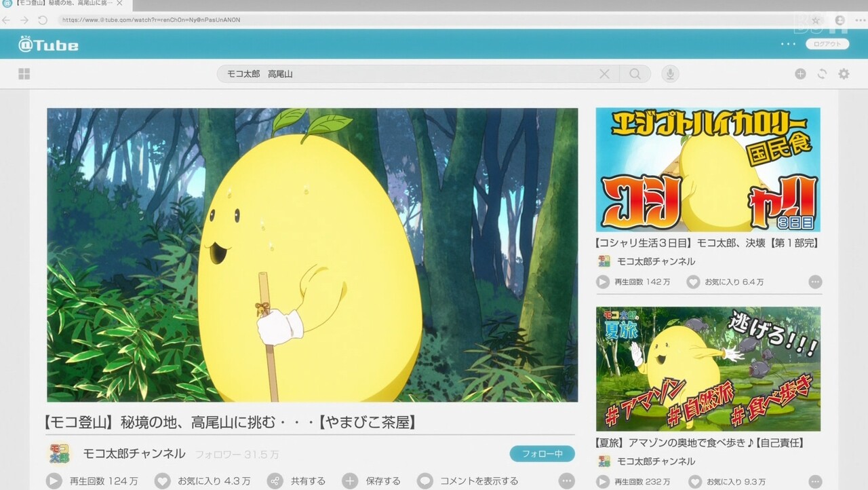The width and height of the screenshot is (868, 490).
Task: Open the grid menu icon
Action: click(24, 74)
